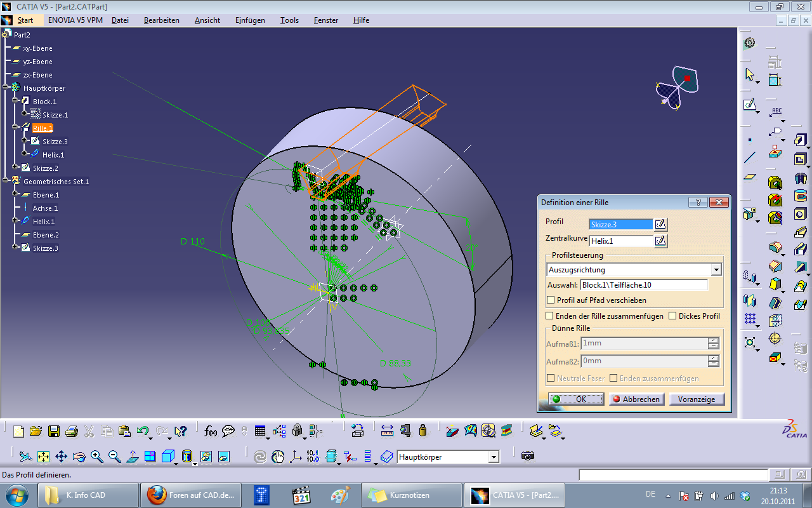Click the Axis System icon
Screen dimensions: 812x508
click(x=296, y=457)
